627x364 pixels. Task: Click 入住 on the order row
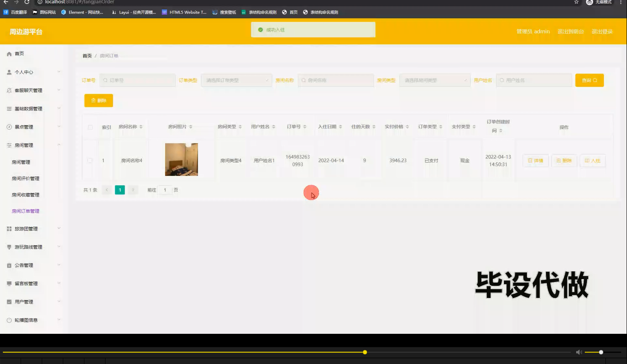tap(592, 160)
